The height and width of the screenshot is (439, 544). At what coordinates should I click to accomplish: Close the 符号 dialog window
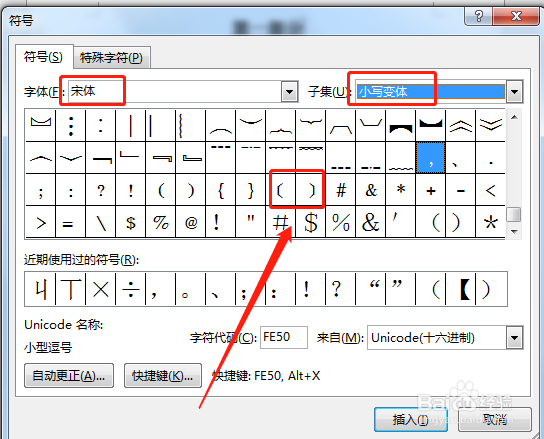pos(516,16)
